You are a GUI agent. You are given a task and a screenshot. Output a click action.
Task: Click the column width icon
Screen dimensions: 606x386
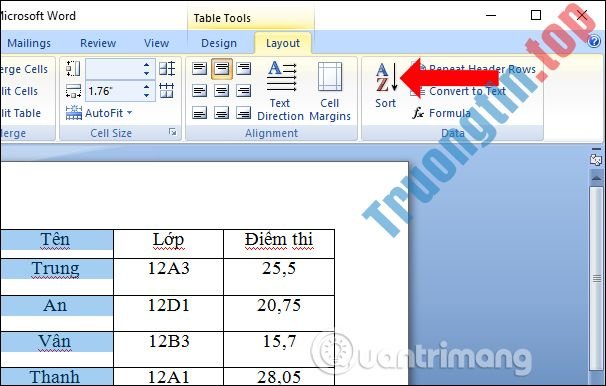(73, 91)
